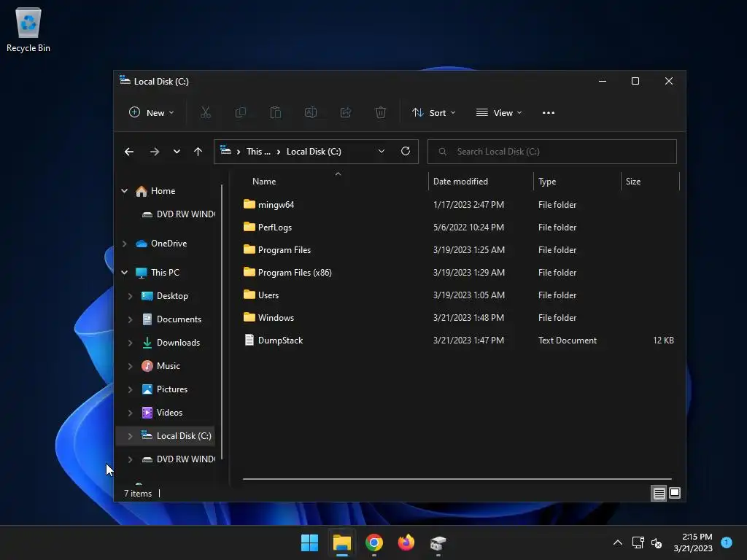The width and height of the screenshot is (747, 560).
Task: Click the muted volume tray icon
Action: (657, 542)
